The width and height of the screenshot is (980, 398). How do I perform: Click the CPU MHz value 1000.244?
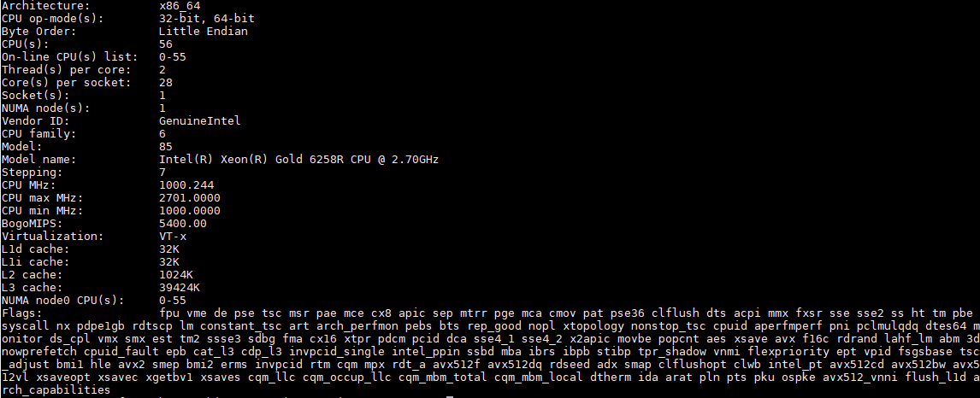coord(186,185)
